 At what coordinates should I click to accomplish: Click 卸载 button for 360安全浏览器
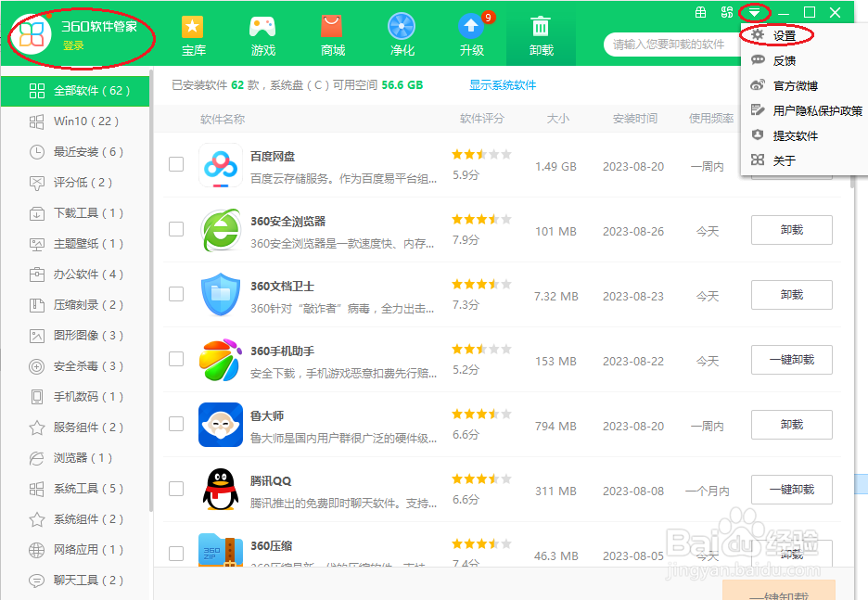792,230
